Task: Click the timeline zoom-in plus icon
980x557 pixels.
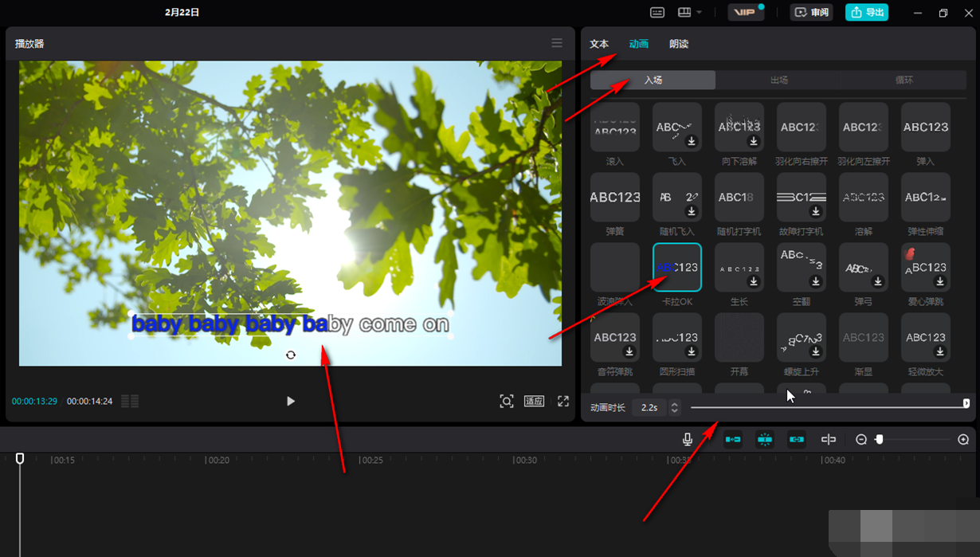Action: pyautogui.click(x=963, y=439)
